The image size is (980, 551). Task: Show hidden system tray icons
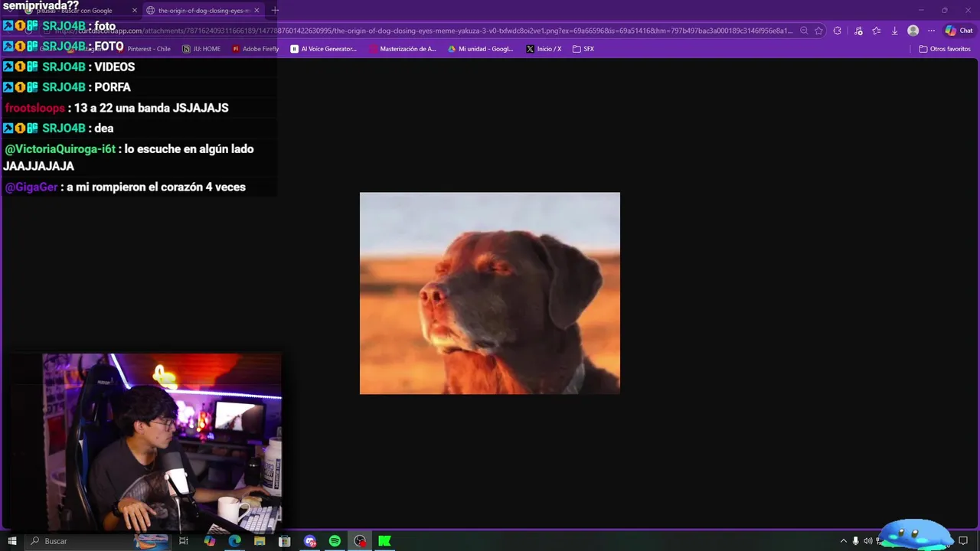point(843,541)
